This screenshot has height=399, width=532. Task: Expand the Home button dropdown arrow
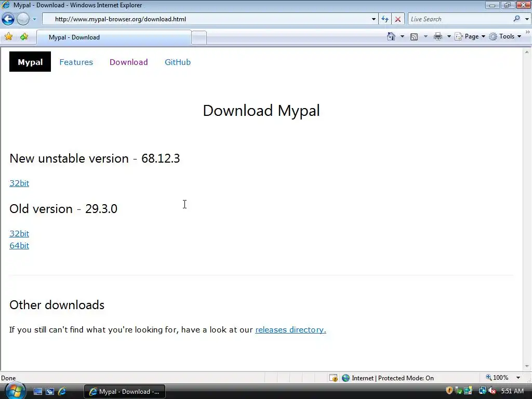[x=402, y=36]
